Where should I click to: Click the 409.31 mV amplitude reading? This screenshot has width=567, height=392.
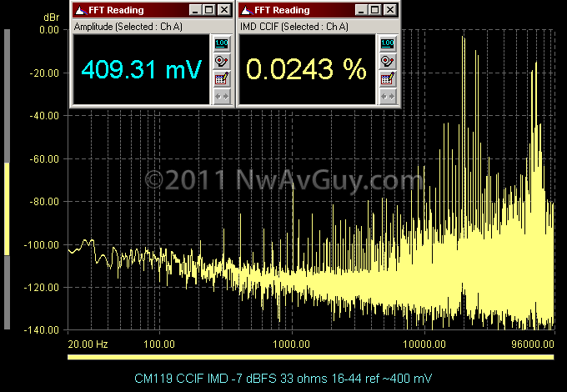(x=142, y=69)
